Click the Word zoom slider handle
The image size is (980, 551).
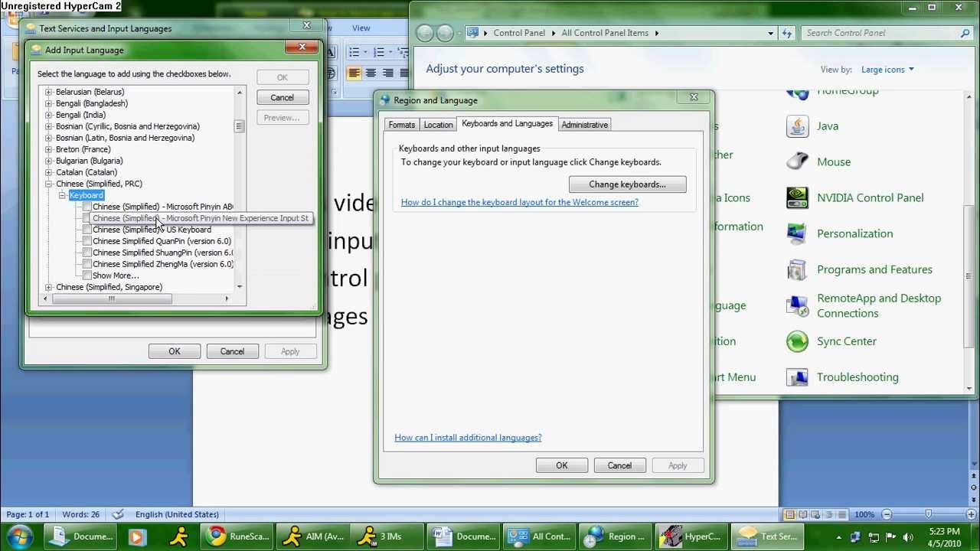coord(929,514)
